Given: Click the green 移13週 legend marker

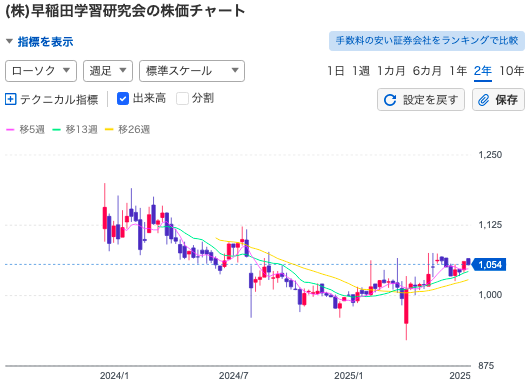Looking at the screenshot, I should pos(56,129).
